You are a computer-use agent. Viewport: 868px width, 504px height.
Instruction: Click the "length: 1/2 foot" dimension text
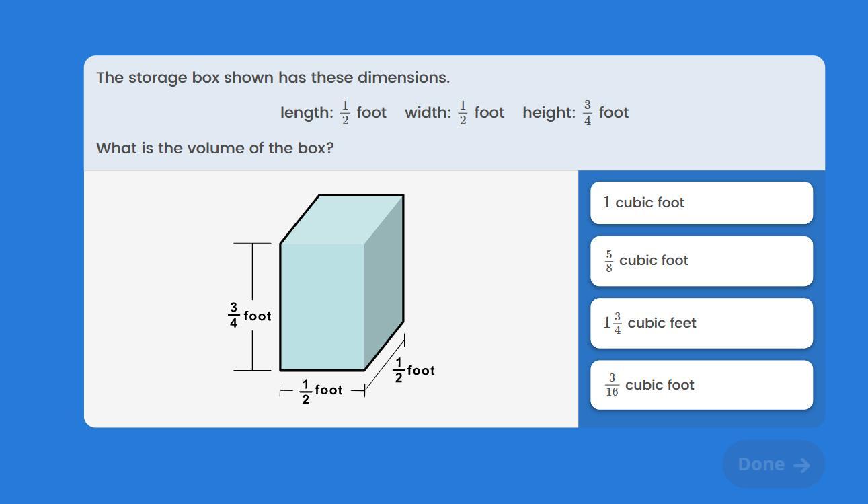[333, 113]
